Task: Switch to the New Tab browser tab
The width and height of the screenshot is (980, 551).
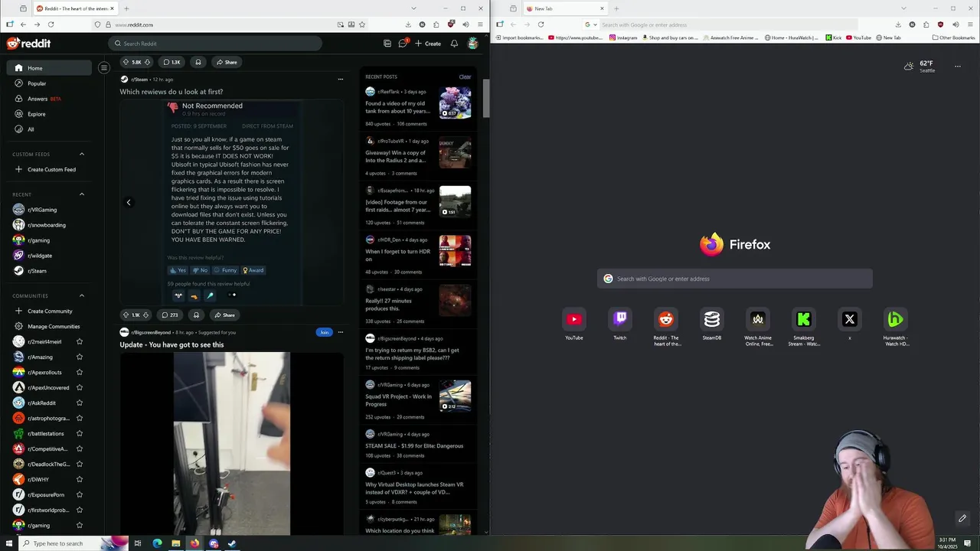Action: point(565,8)
